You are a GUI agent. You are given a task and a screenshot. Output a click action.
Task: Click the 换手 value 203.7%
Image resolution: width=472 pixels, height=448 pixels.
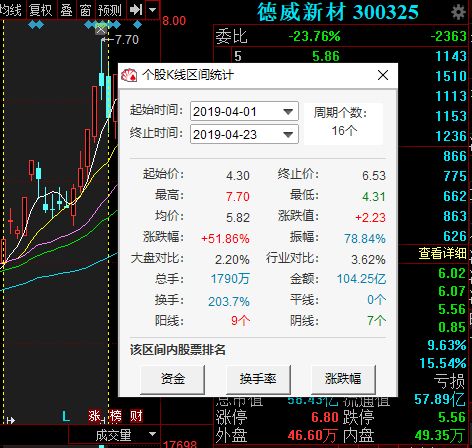[229, 302]
